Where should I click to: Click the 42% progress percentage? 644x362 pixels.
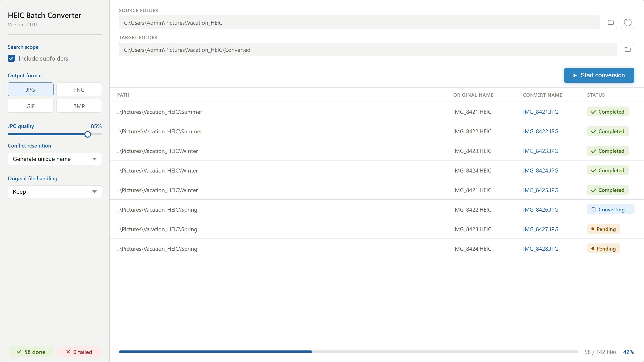628,352
